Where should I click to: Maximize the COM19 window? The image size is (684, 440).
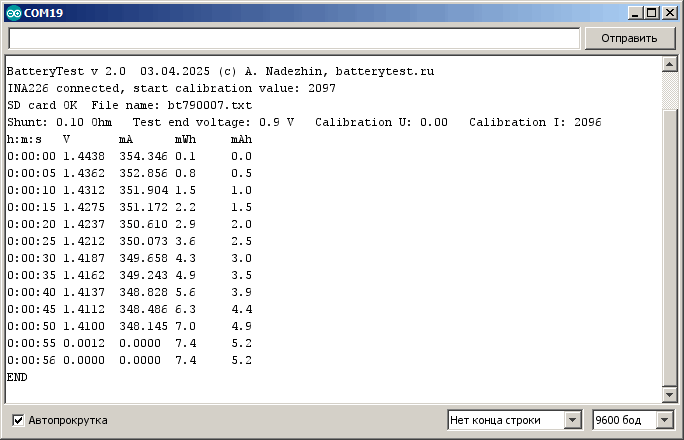point(652,13)
